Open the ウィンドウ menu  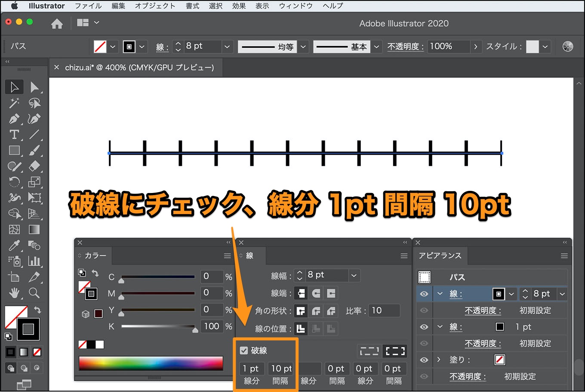click(x=296, y=6)
